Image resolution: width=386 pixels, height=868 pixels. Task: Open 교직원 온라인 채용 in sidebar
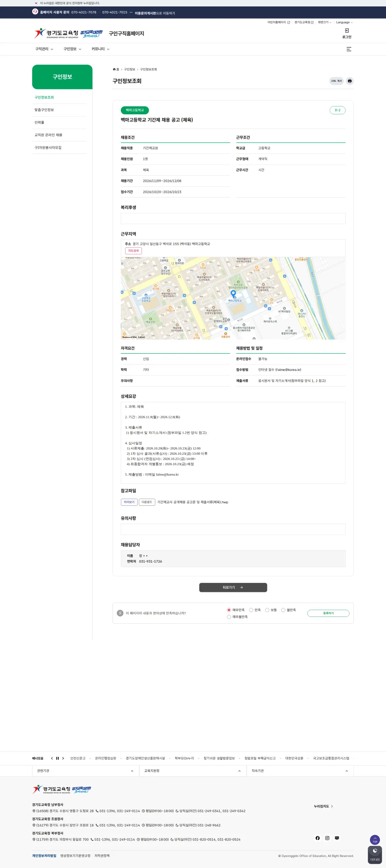[x=48, y=135]
